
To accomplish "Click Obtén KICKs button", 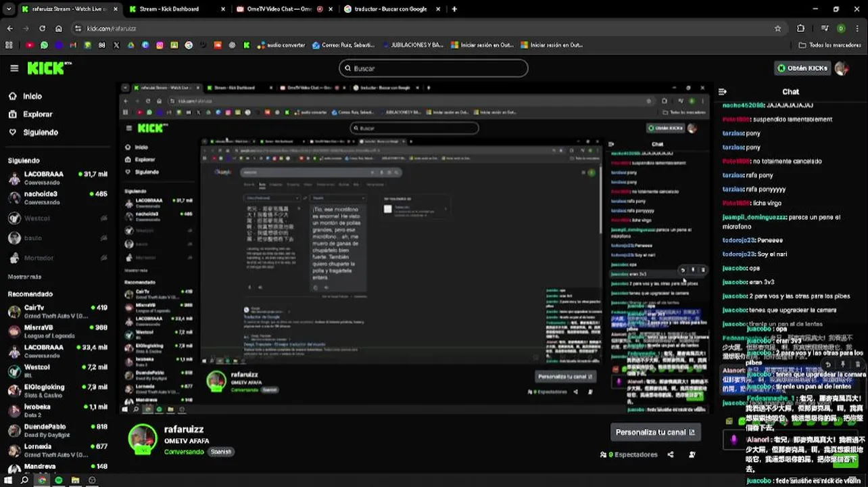I will [802, 68].
